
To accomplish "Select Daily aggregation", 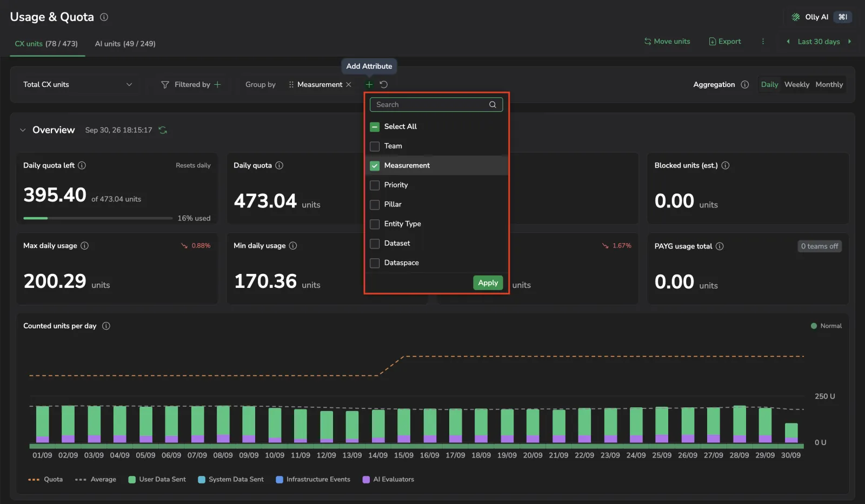I will tap(769, 85).
